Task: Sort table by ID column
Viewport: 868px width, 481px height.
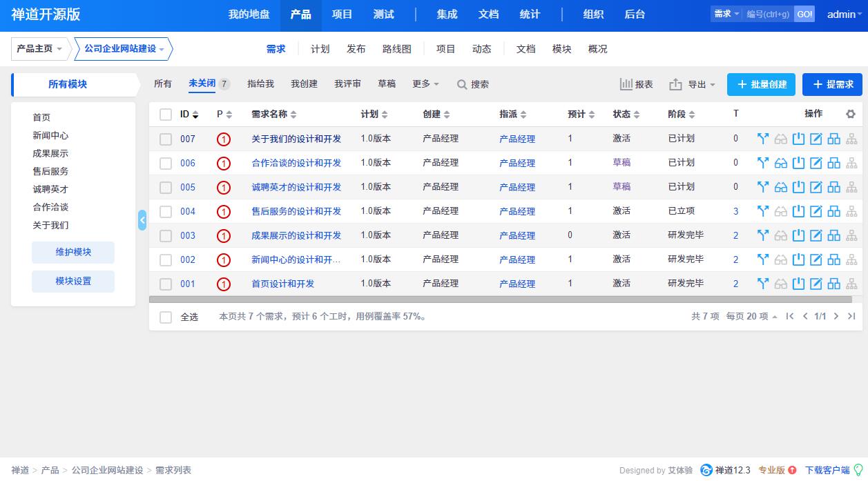Action: 189,114
